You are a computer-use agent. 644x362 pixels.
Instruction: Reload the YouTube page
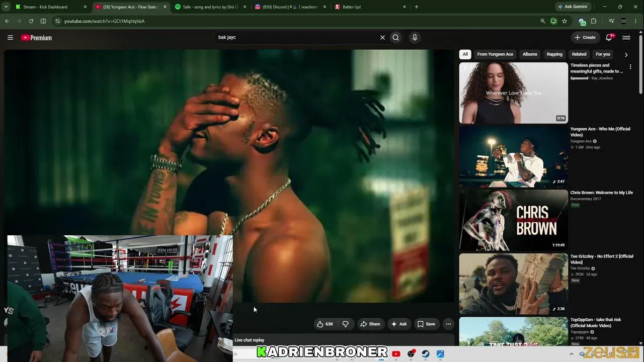tap(31, 21)
